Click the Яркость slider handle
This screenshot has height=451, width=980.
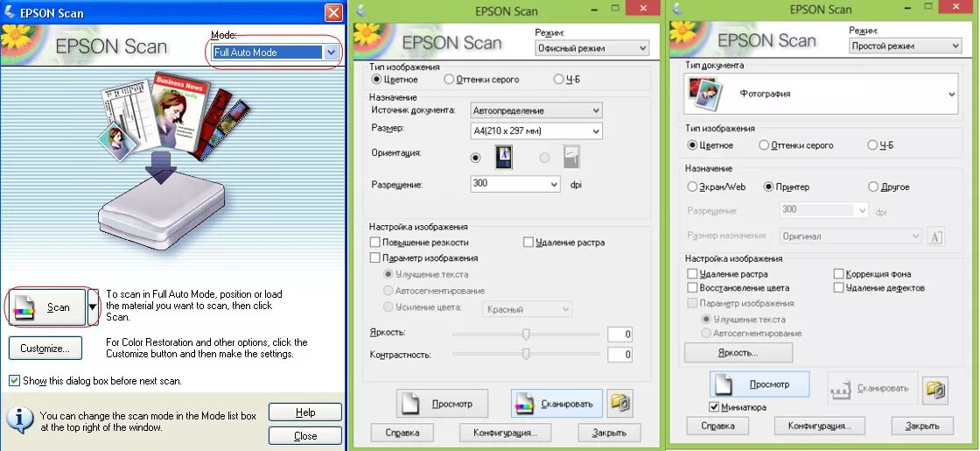tap(526, 334)
